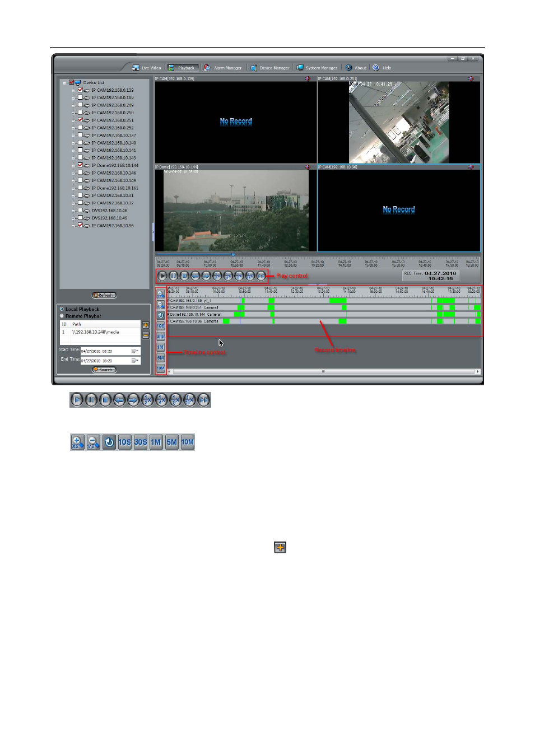Uncheck the IP CAM192.168.0.251 checkbox
Image resolution: width=535 pixels, height=756 pixels.
tap(80, 120)
